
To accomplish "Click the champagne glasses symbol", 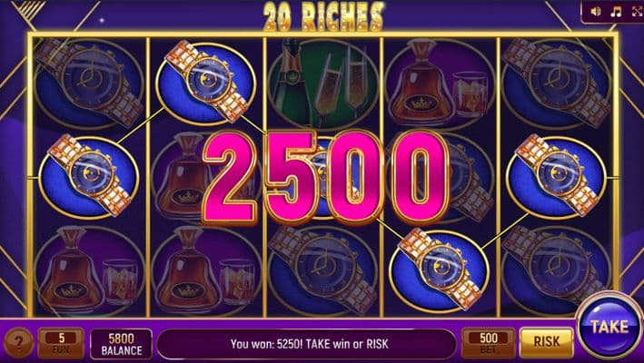I will point(323,83).
